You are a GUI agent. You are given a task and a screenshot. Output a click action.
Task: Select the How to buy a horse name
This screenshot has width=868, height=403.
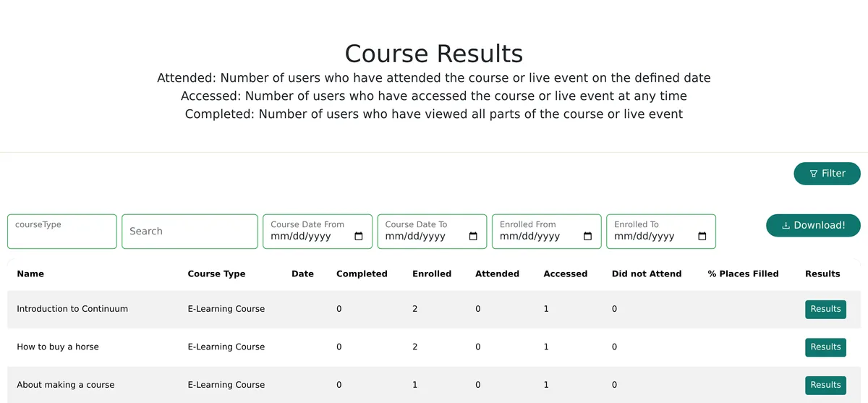[58, 347]
